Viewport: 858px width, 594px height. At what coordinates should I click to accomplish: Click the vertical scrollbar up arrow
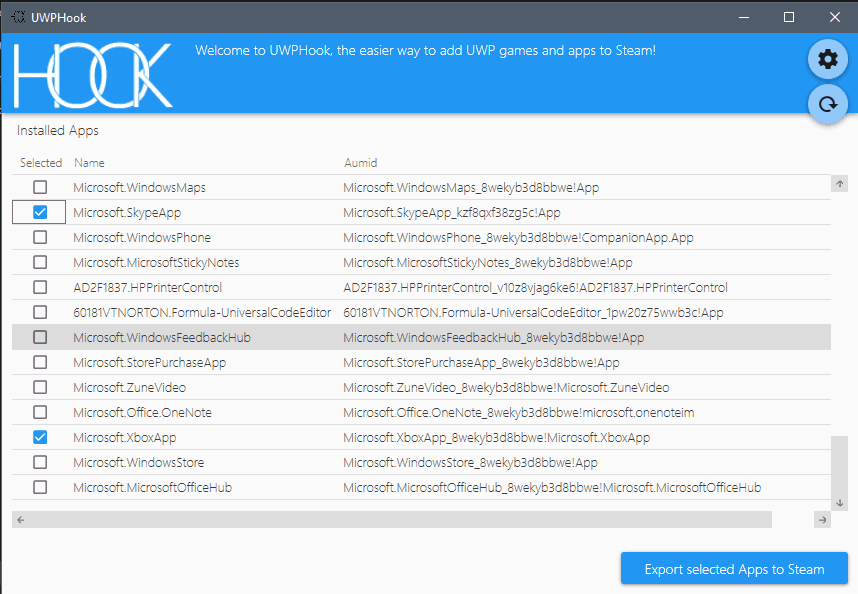[839, 184]
